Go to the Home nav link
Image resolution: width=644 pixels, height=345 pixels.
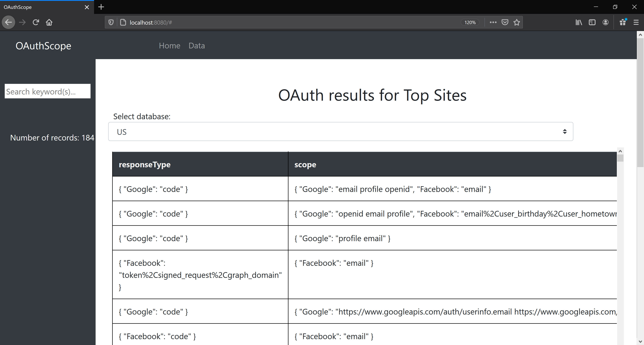[x=170, y=46]
